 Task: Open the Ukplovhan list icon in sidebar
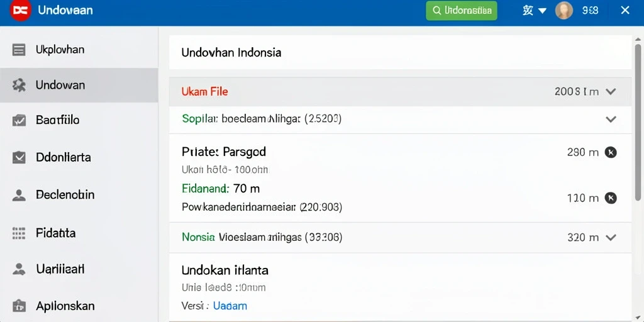[19, 50]
